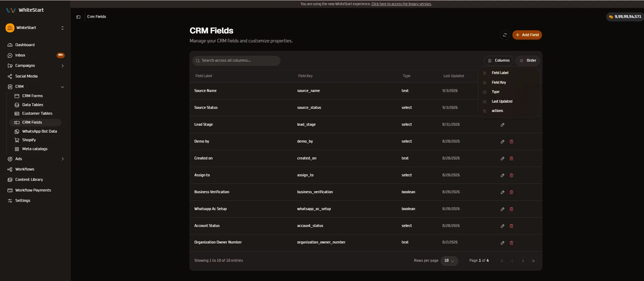644x281 pixels.
Task: Click the lead_stage field key cell
Action: coord(306,124)
